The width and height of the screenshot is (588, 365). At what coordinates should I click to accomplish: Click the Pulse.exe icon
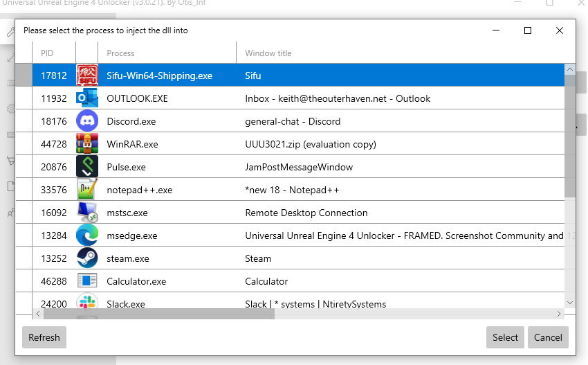click(87, 167)
